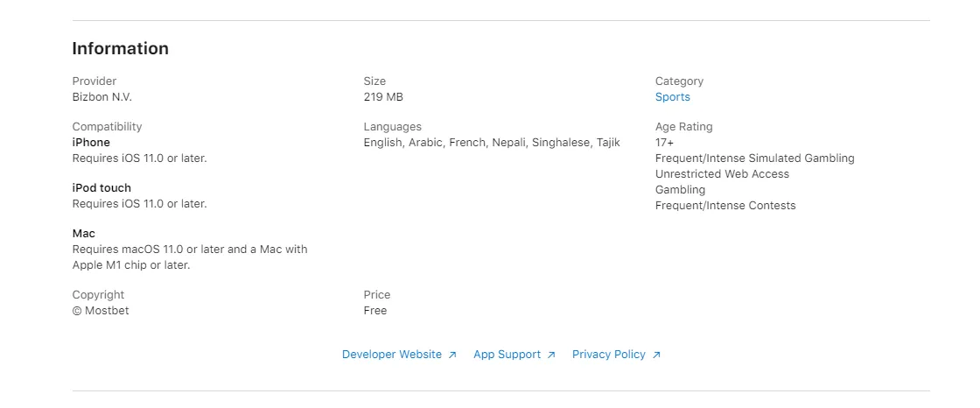Click the arrow icon beside Developer Website
Viewport: 980px width, 408px height.
point(452,355)
